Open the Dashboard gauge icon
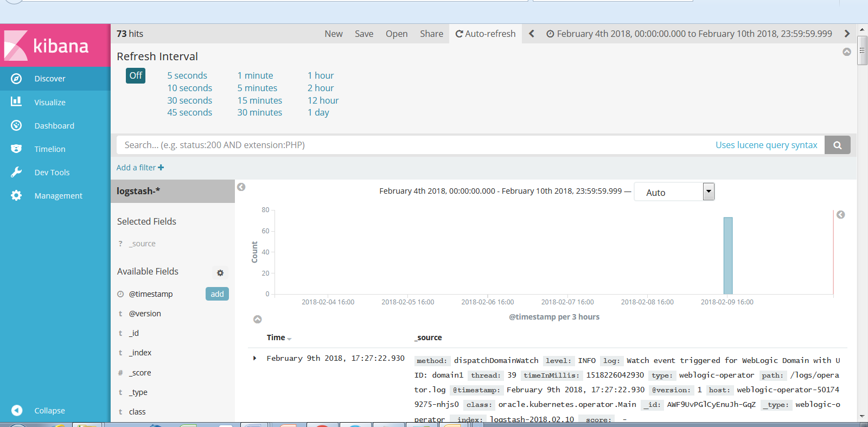This screenshot has width=868, height=427. [16, 125]
